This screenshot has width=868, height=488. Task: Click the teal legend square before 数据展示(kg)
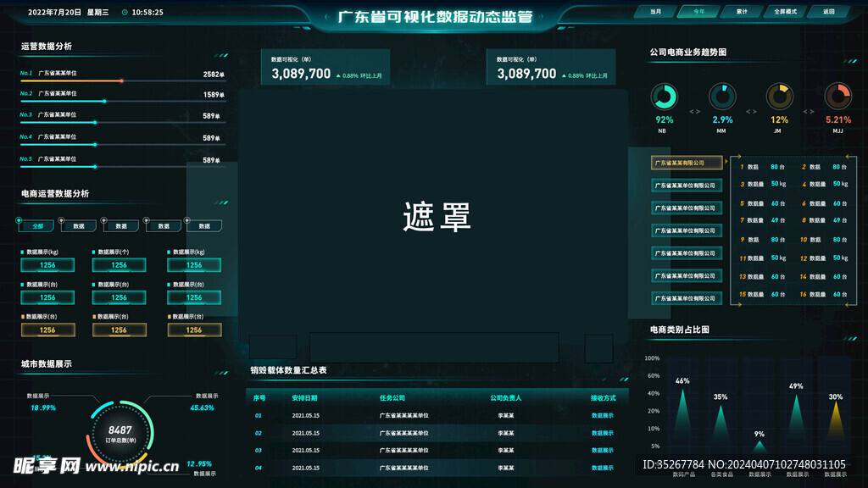(24, 252)
